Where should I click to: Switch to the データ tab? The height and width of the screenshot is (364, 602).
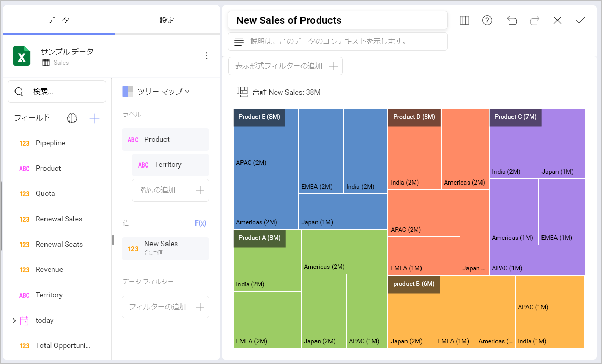click(x=59, y=20)
